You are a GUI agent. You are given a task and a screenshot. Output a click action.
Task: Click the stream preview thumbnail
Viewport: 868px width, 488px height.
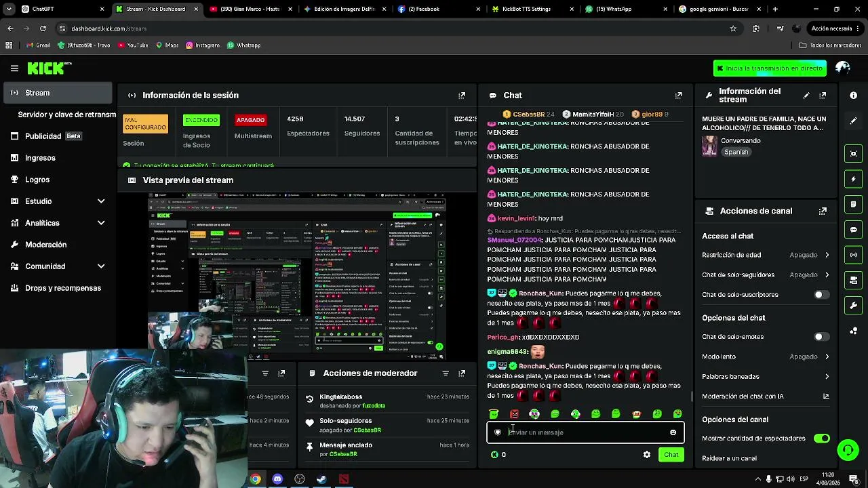(x=297, y=277)
